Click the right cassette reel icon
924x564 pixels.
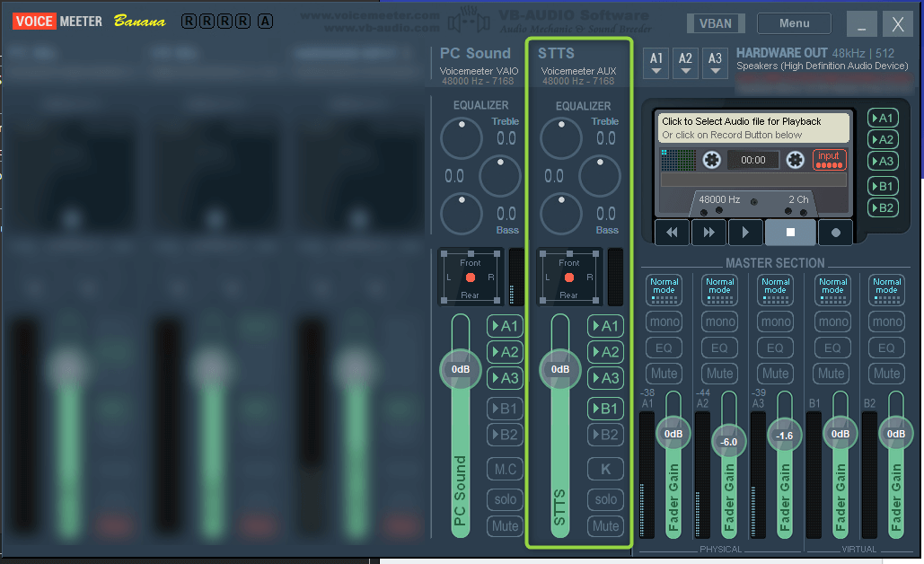[795, 160]
